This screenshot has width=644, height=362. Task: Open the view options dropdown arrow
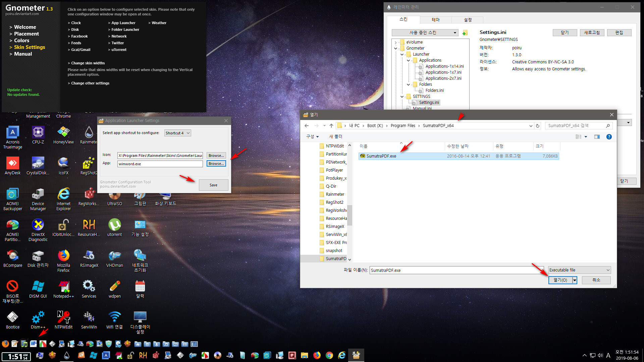586,137
